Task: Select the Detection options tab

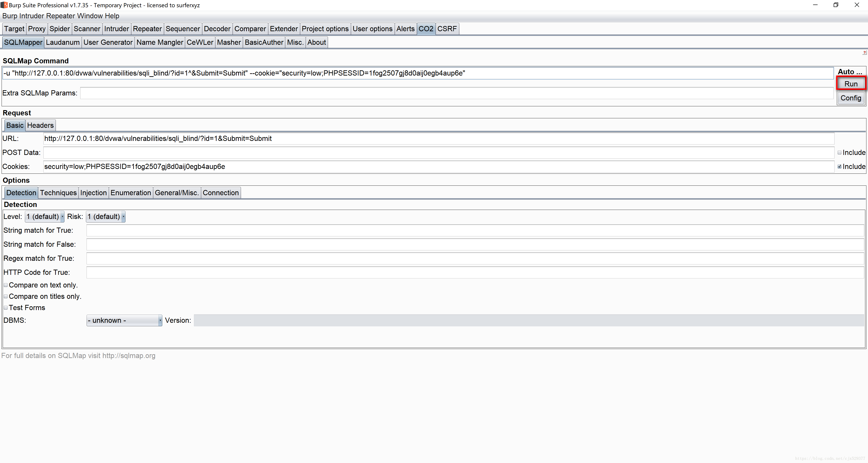Action: pos(21,193)
